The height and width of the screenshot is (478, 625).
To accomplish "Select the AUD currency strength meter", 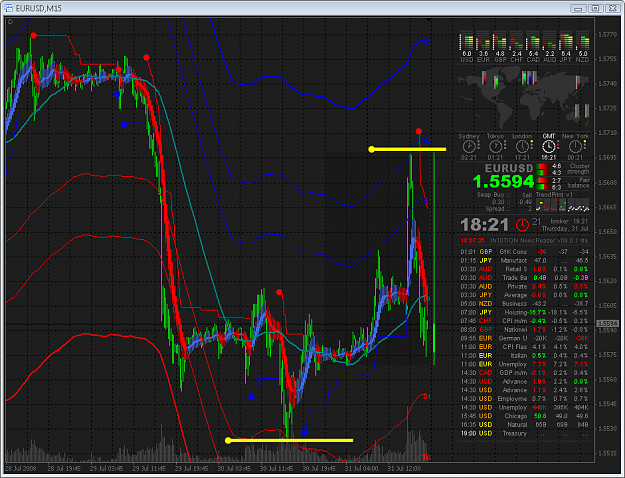I will [x=549, y=47].
